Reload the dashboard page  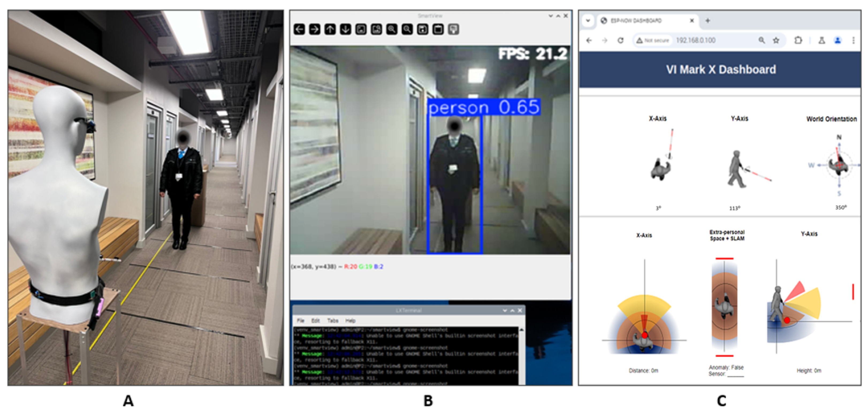[x=620, y=40]
